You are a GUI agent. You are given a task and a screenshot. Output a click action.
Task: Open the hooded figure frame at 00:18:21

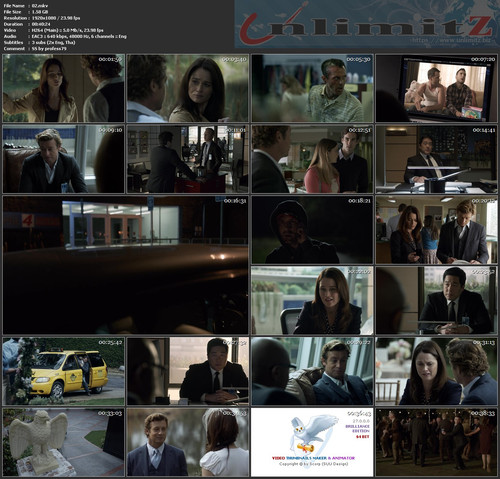pos(312,230)
